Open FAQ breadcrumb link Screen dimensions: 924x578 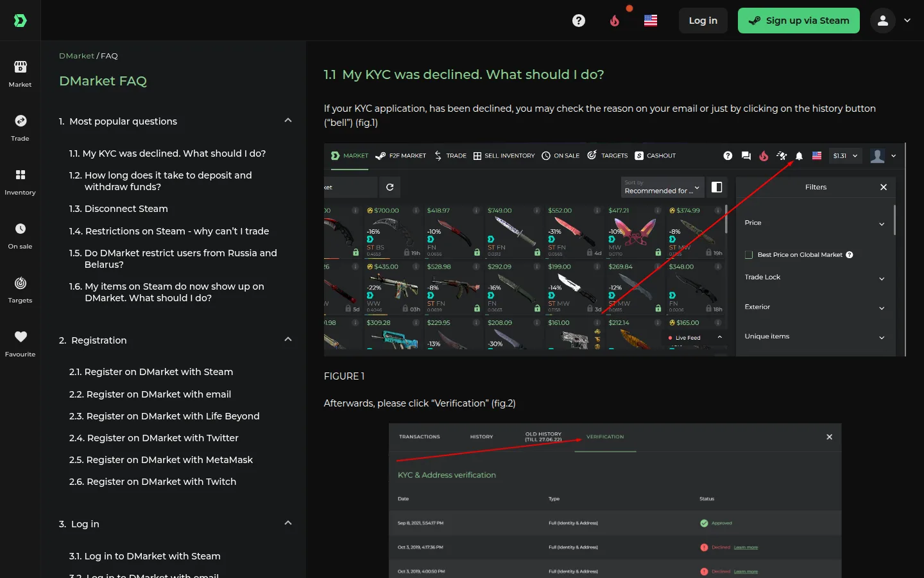109,56
